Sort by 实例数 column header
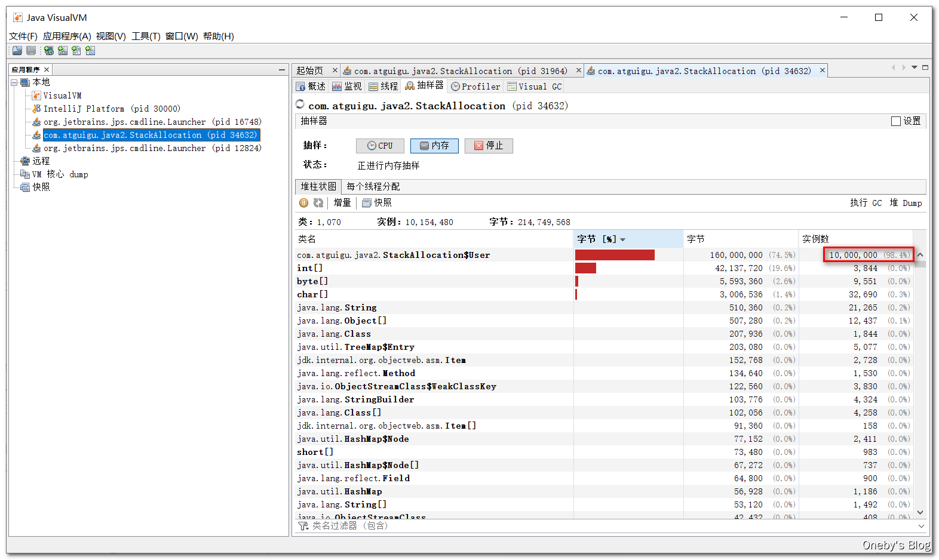 point(856,239)
